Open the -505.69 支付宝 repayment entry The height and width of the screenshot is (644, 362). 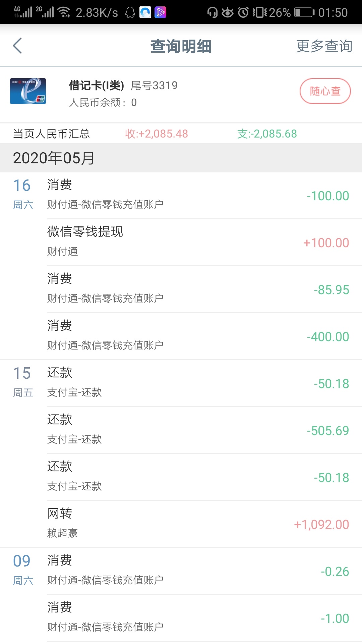click(x=204, y=430)
